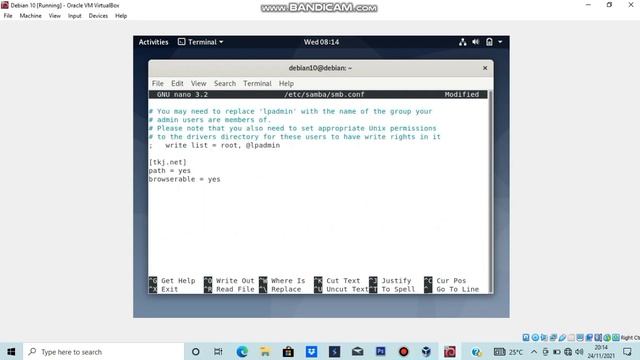Image resolution: width=640 pixels, height=360 pixels.
Task: Click nano's 'Cut Text' shortcut label
Action: pos(343,281)
